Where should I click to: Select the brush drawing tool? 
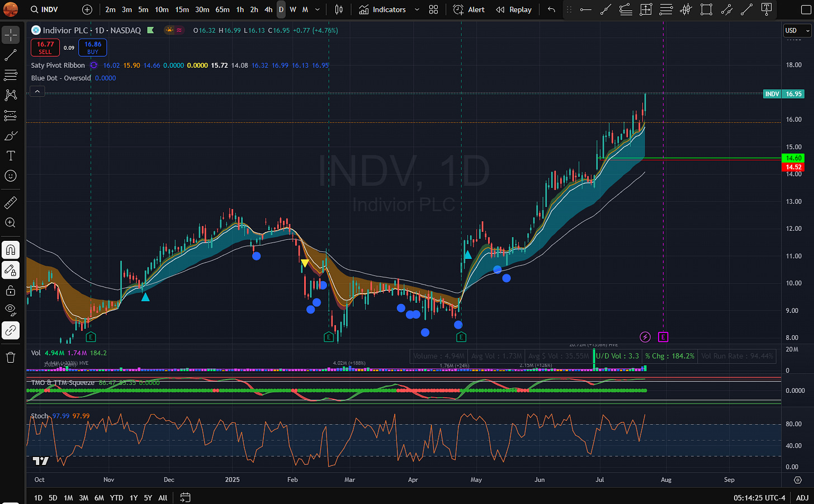(11, 136)
